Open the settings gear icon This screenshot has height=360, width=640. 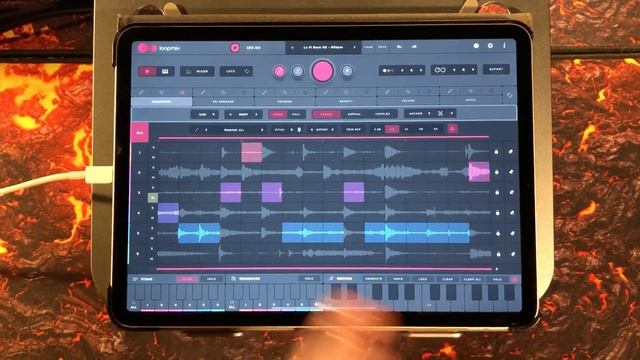coord(490,46)
